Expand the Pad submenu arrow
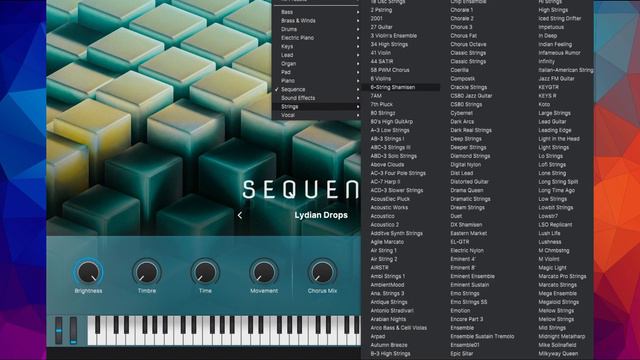The image size is (640, 360). [x=358, y=72]
